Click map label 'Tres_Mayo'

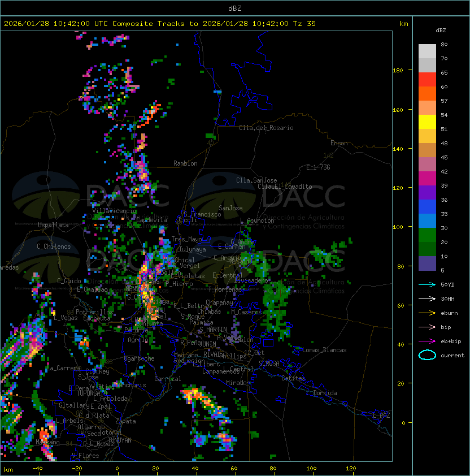pos(186,239)
